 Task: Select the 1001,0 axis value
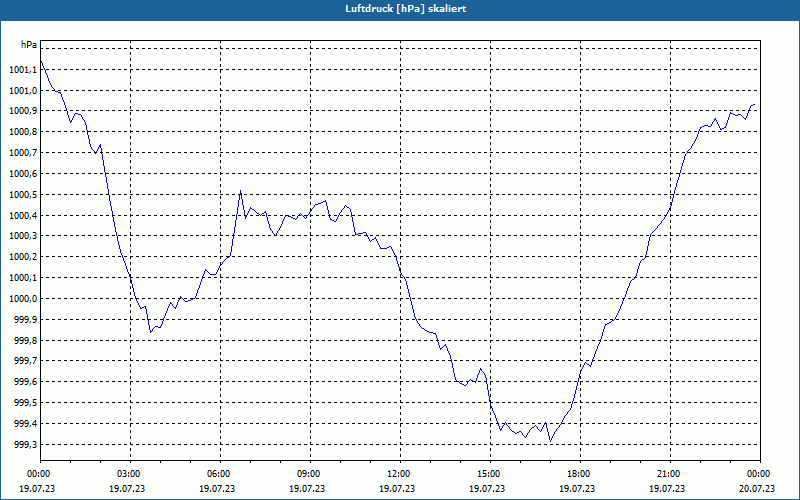click(x=23, y=91)
